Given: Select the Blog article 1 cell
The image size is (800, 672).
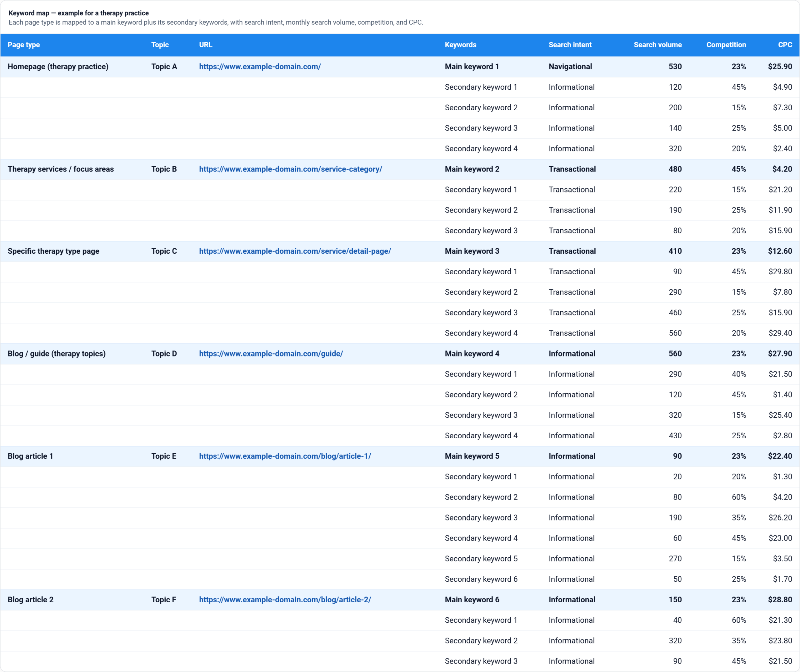Looking at the screenshot, I should coord(31,456).
